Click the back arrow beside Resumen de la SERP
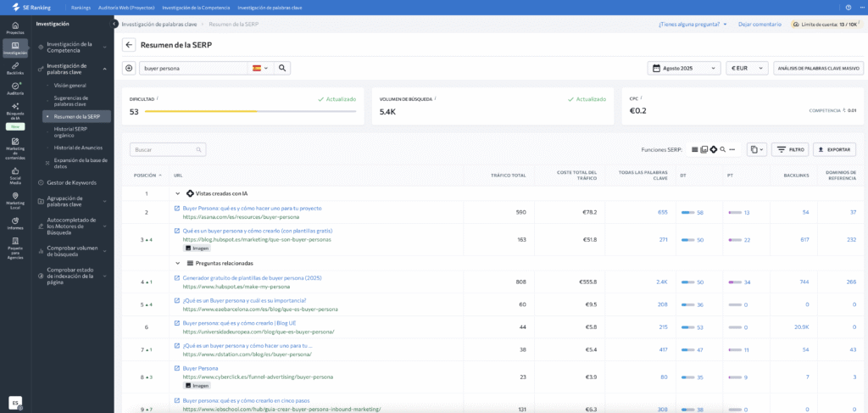Image resolution: width=868 pixels, height=413 pixels. [129, 45]
